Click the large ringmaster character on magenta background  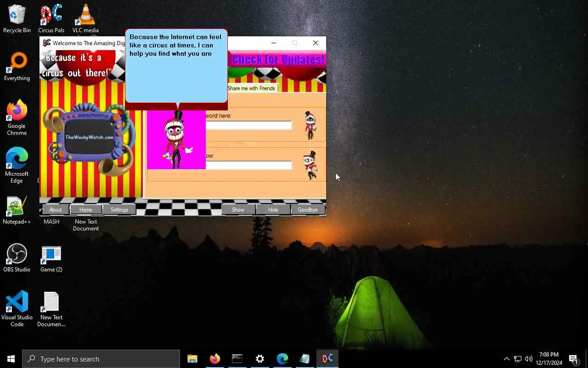pos(176,140)
